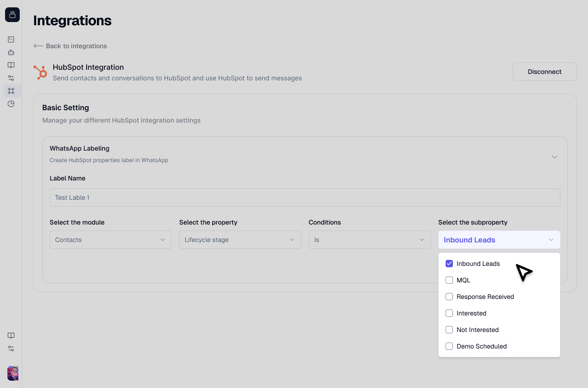The height and width of the screenshot is (388, 588).
Task: Choose the Not Interested option label
Action: 477,330
